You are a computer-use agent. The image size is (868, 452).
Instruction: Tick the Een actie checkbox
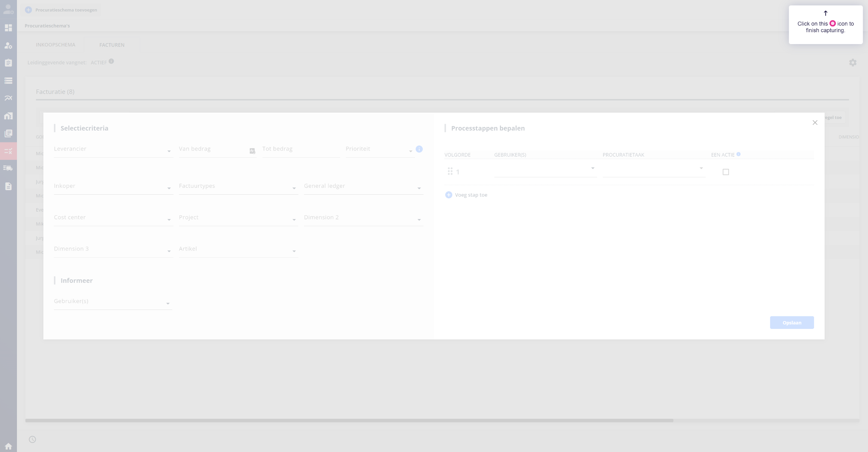(726, 172)
